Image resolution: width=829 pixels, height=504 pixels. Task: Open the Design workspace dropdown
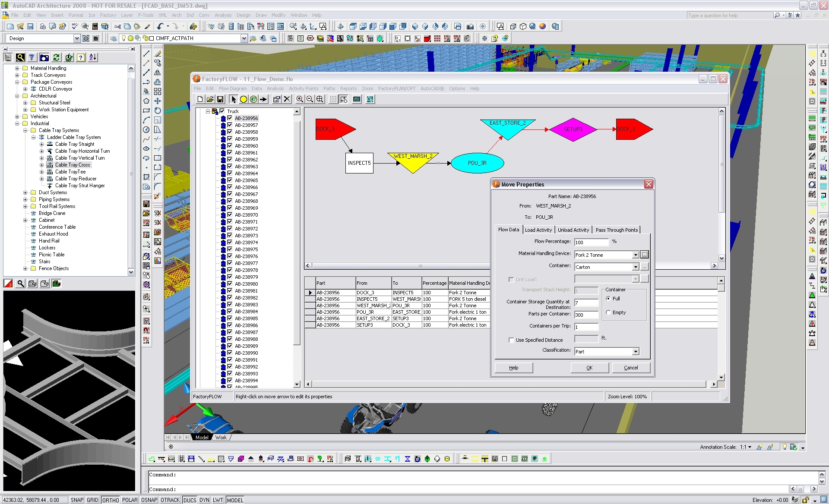[x=77, y=38]
